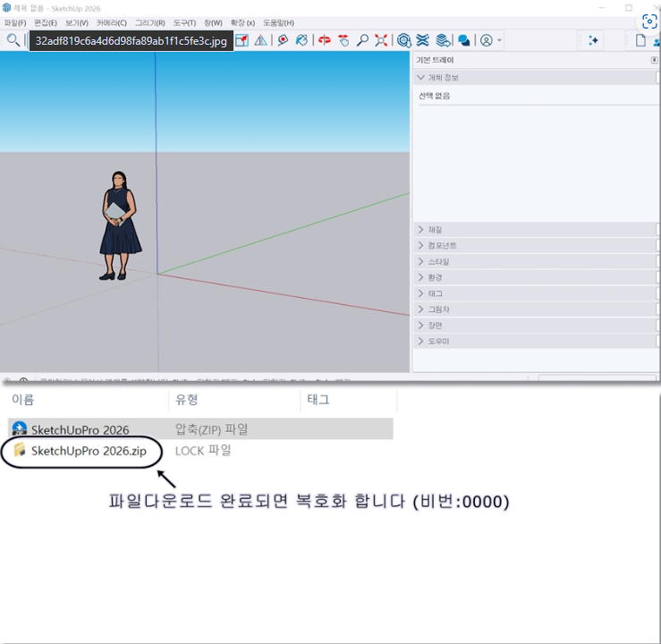The image size is (661, 644).
Task: Click the Zoom Extents icon
Action: click(382, 40)
